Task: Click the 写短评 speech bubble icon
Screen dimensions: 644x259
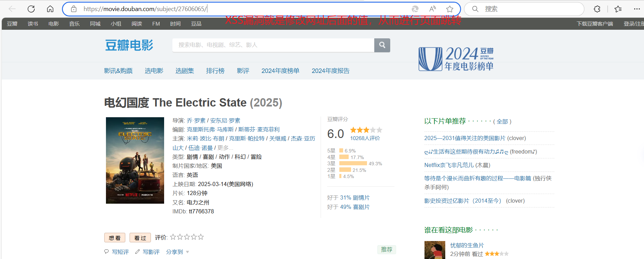Action: (x=107, y=252)
